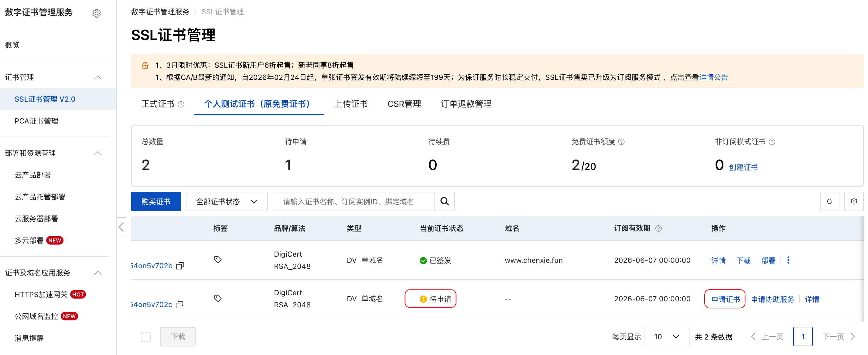Click help icon next to 免费证书额度
The image size is (868, 355).
[x=622, y=142]
